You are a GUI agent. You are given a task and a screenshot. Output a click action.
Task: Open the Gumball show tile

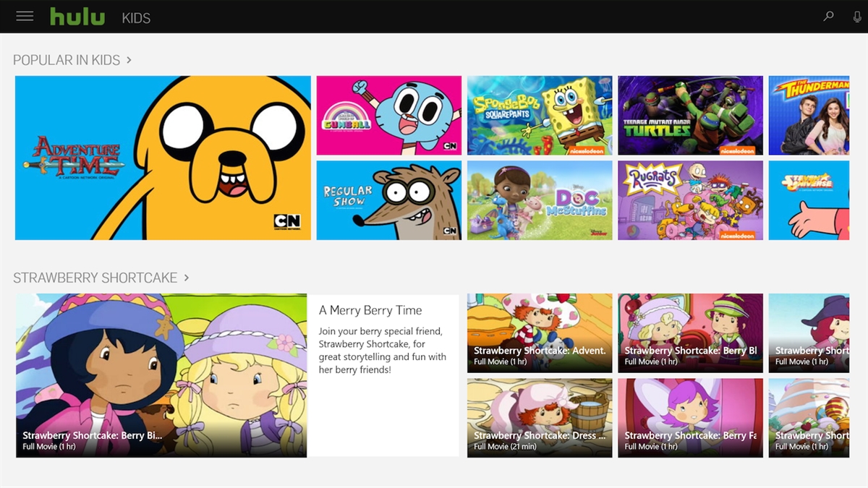(x=389, y=116)
